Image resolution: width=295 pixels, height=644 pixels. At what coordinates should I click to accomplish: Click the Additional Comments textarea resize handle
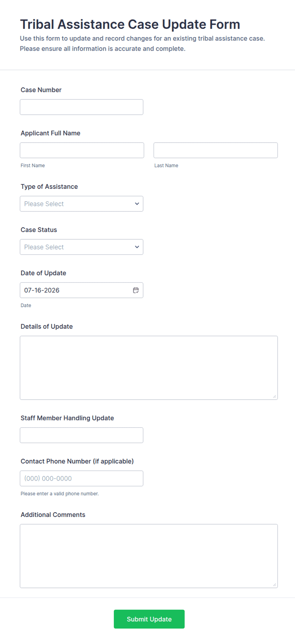[274, 584]
